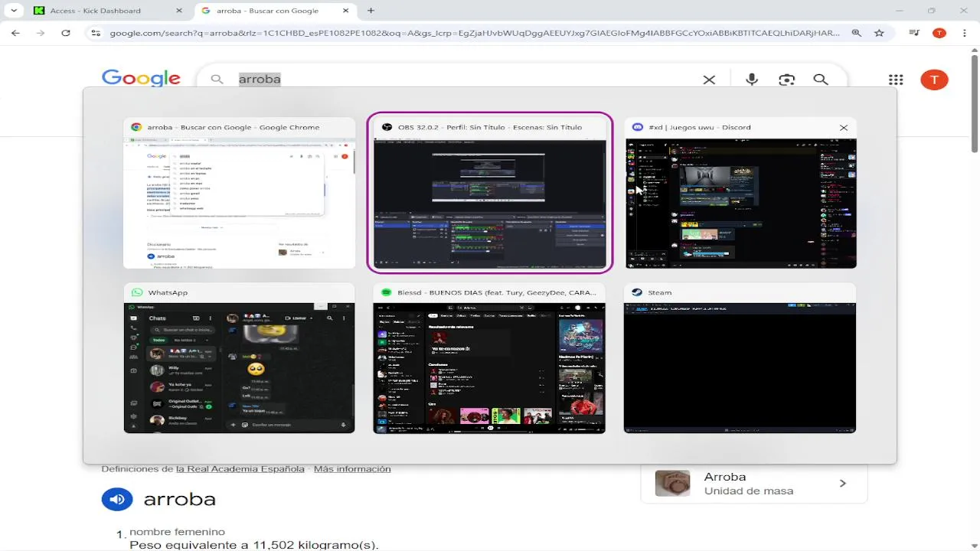Click the Steam icon in switcher title
The image size is (980, 551).
coord(637,292)
